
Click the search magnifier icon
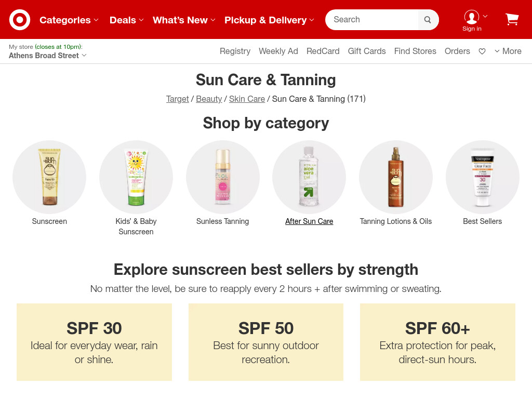[428, 20]
